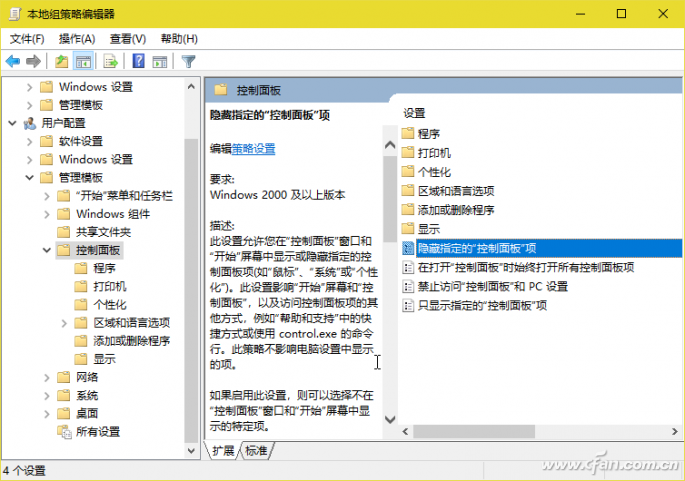Click the export list toolbar icon
This screenshot has width=685, height=481.
pyautogui.click(x=111, y=61)
